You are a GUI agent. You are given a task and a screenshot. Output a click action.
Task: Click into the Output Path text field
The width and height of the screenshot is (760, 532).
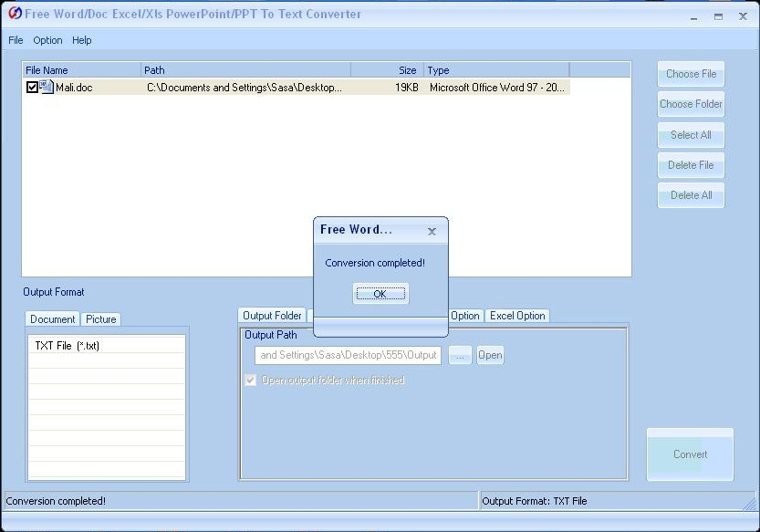click(348, 355)
